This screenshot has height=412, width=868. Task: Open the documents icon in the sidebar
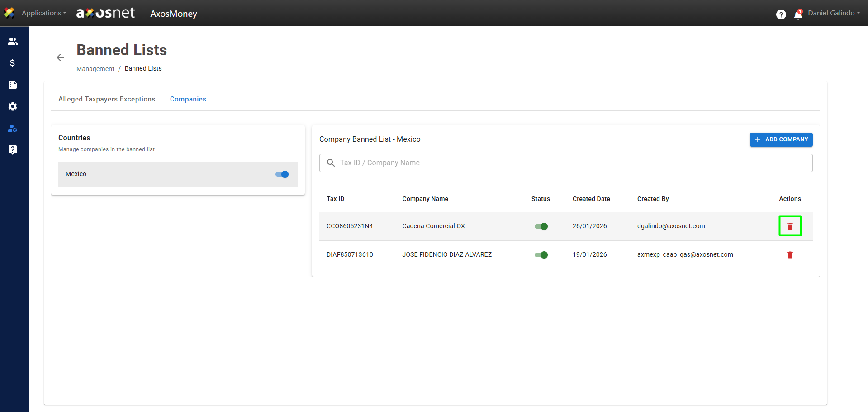pos(13,85)
